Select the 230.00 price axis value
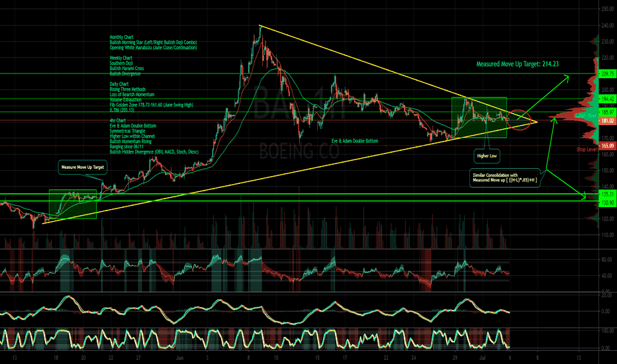The width and height of the screenshot is (617, 364). [608, 41]
